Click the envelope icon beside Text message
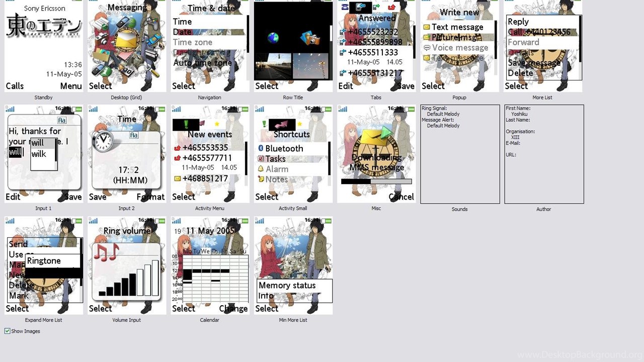 coord(427,27)
